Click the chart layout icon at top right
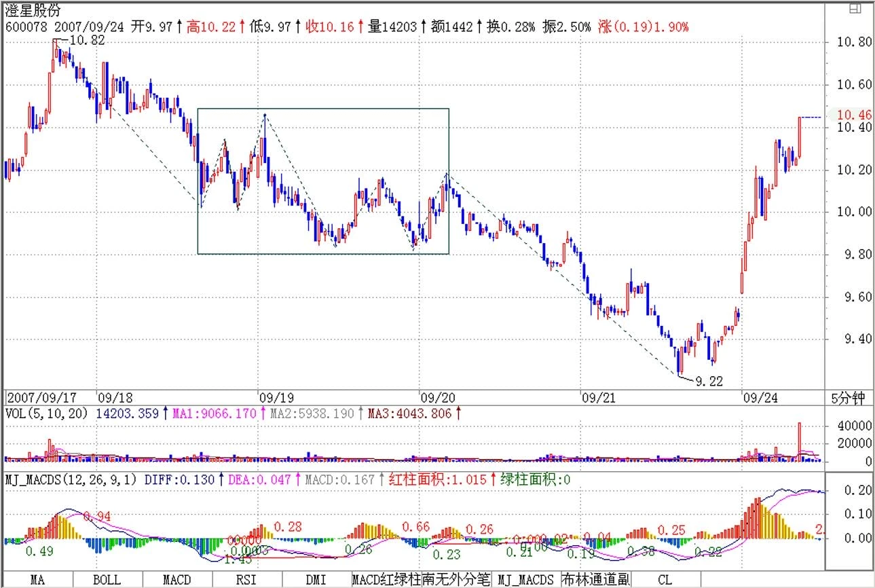 [x=855, y=8]
